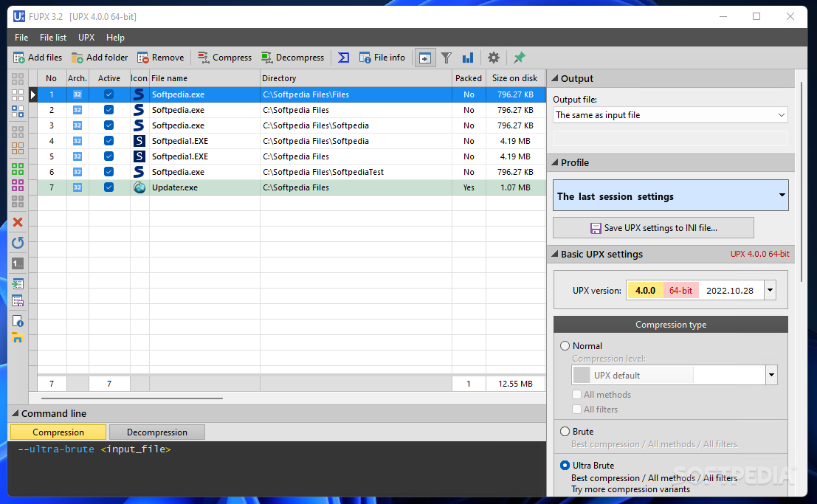Open the Help menu
The height and width of the screenshot is (504, 817).
tap(115, 38)
